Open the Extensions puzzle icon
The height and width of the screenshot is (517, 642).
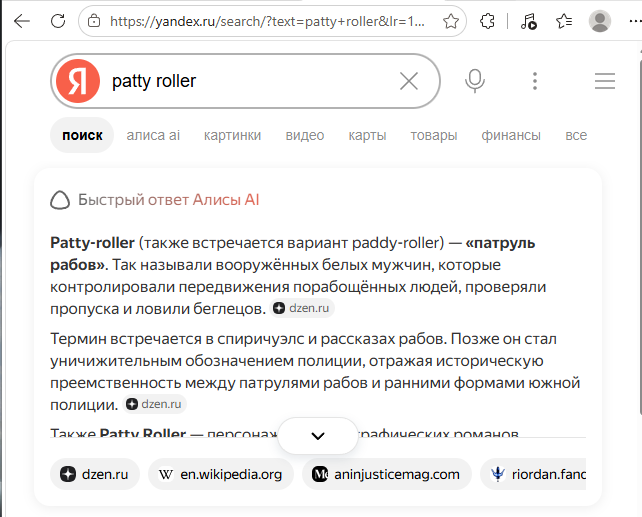[x=487, y=21]
